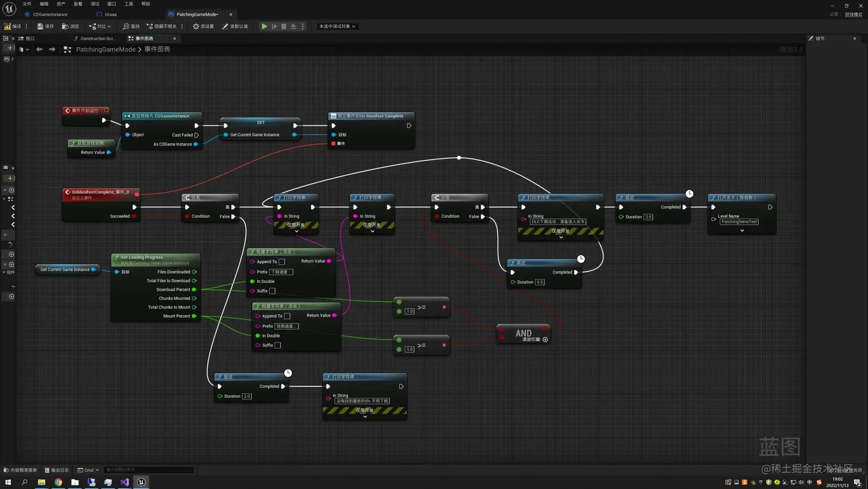Open the debug object dropdown 未选中调试对象
This screenshot has height=489, width=868.
pyautogui.click(x=338, y=26)
